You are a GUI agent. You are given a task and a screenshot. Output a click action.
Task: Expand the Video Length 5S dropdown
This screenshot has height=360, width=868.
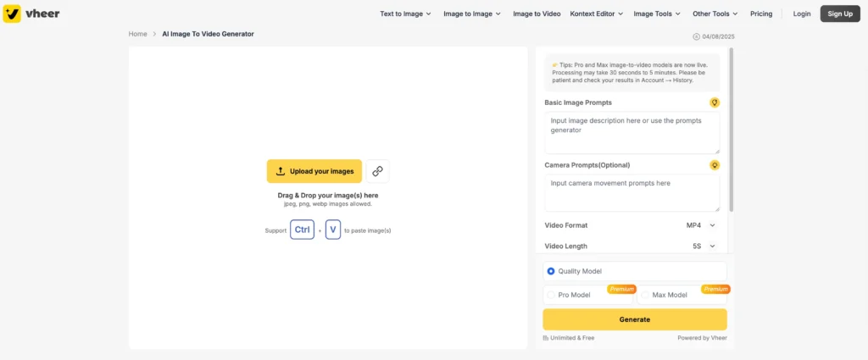[701, 246]
